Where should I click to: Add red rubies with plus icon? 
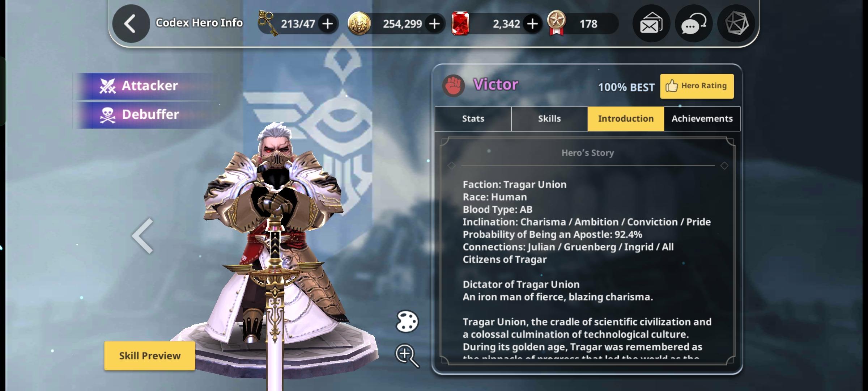point(532,24)
